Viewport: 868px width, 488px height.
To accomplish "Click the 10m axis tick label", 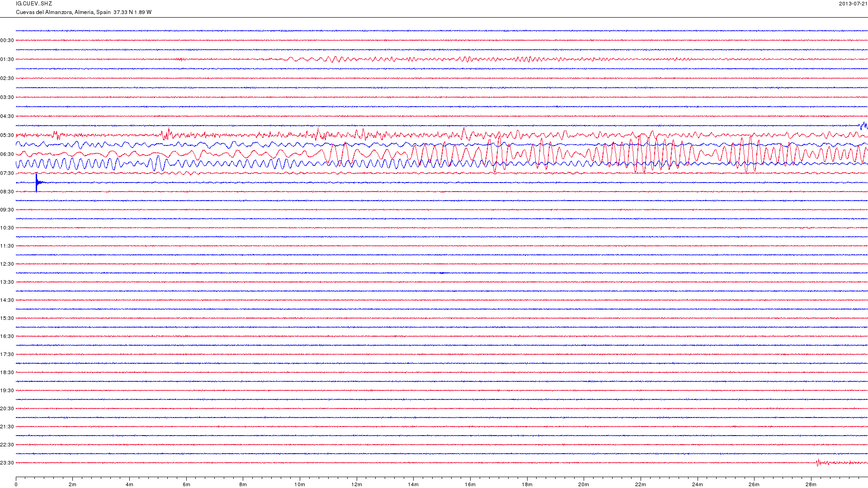I will coord(300,484).
